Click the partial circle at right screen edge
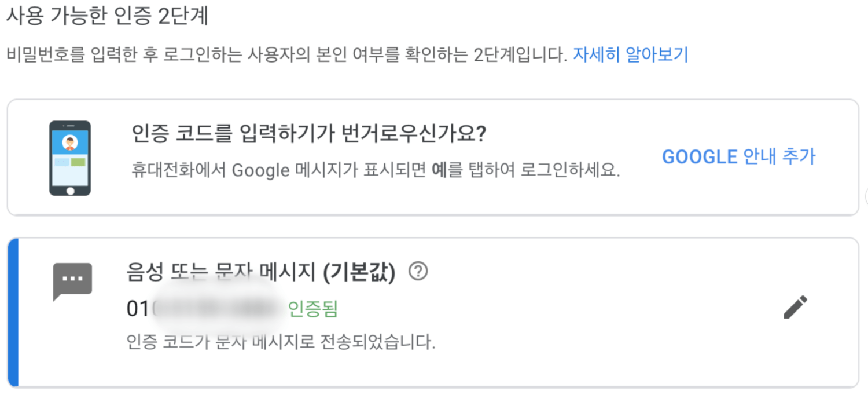This screenshot has width=868, height=402. [x=866, y=197]
